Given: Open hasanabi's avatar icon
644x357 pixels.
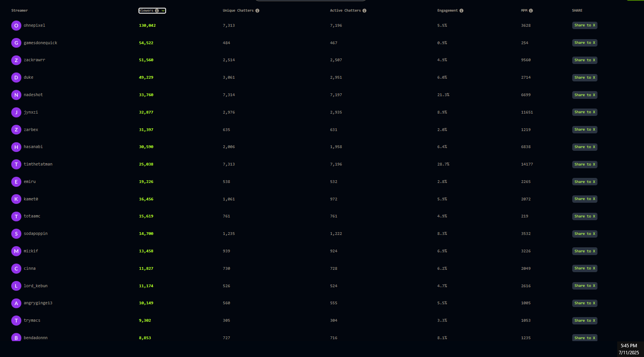Looking at the screenshot, I should [x=16, y=147].
